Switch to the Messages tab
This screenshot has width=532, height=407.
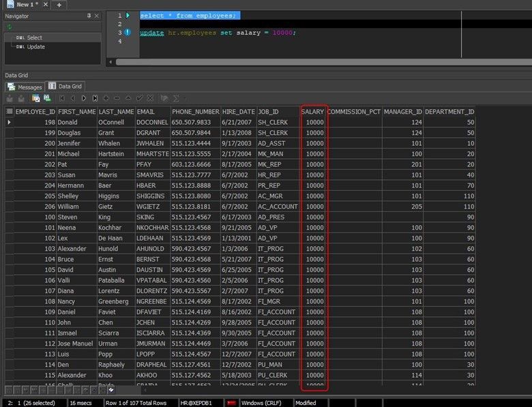25,87
